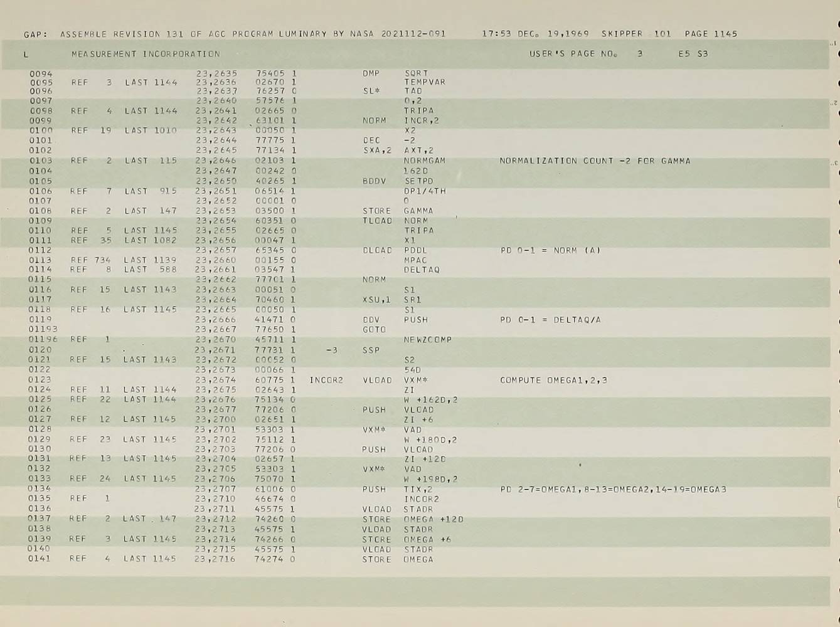Viewport: 840px width, 627px height.
Task: Click the SXA,2 opcode
Action: click(377, 150)
